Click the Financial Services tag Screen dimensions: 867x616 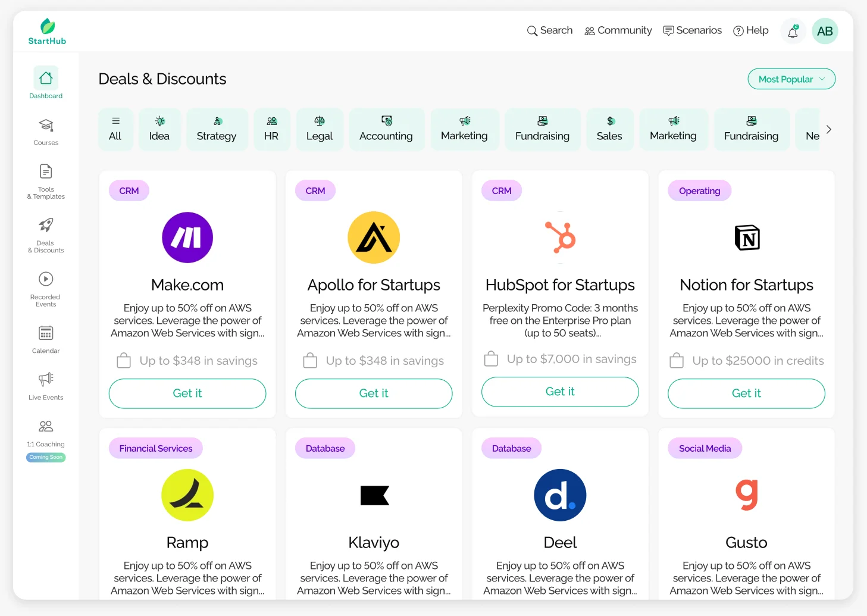point(156,448)
